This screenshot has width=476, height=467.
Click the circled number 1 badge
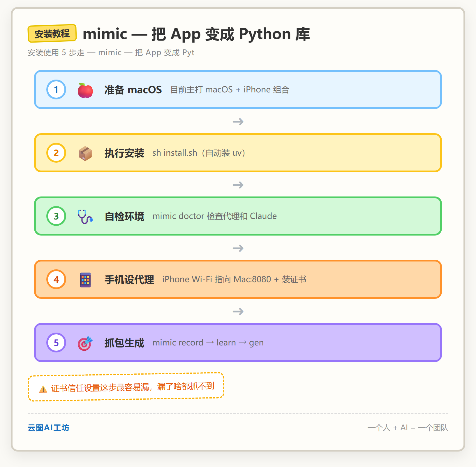[x=56, y=89]
